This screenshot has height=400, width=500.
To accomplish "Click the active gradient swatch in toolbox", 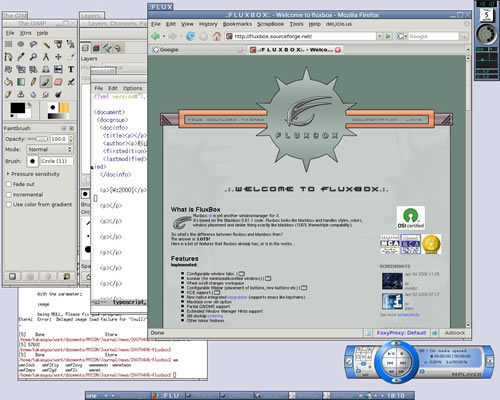I will click(58, 116).
